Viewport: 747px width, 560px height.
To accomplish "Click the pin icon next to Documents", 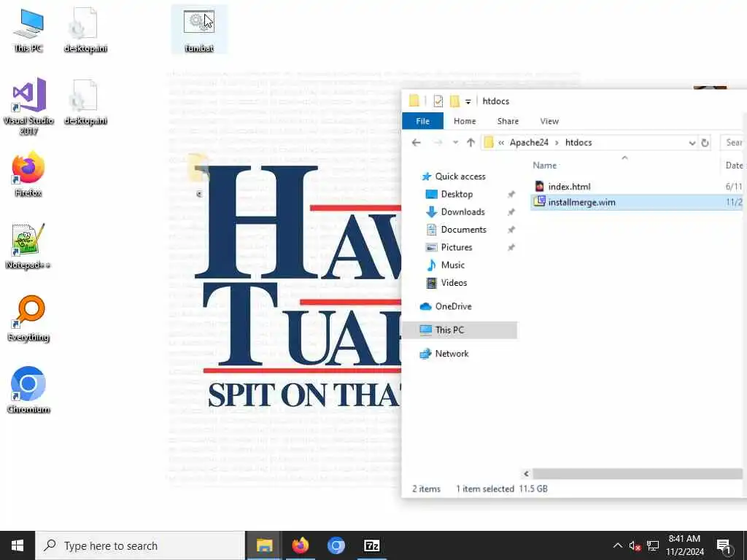I will click(x=511, y=230).
